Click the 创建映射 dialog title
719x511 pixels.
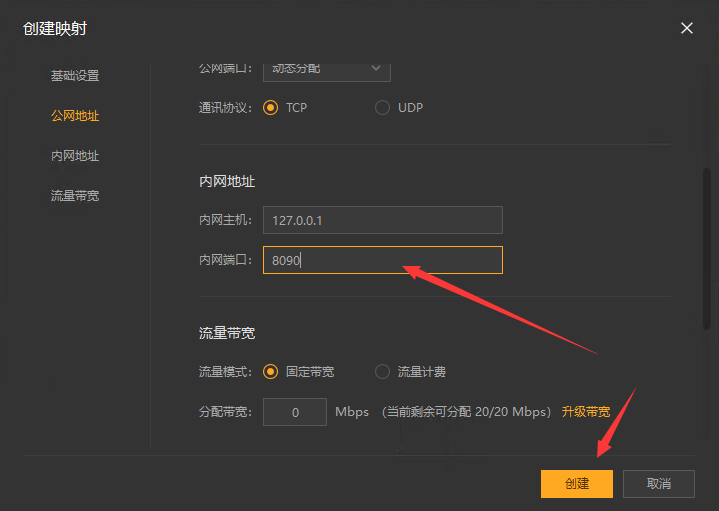[55, 28]
